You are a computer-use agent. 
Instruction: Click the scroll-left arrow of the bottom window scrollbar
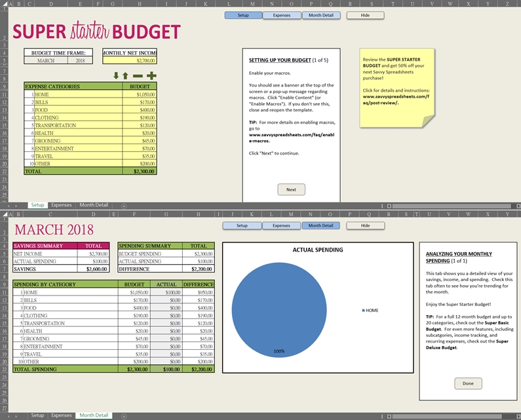pyautogui.click(x=389, y=416)
